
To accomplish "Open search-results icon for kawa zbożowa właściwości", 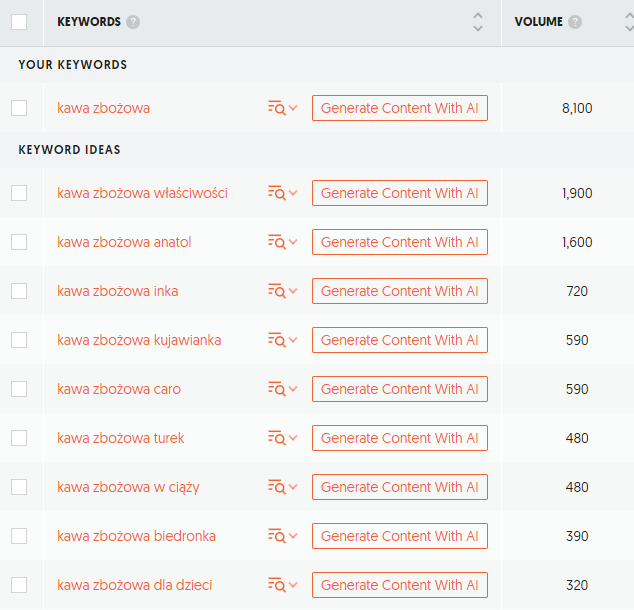I will (277, 193).
